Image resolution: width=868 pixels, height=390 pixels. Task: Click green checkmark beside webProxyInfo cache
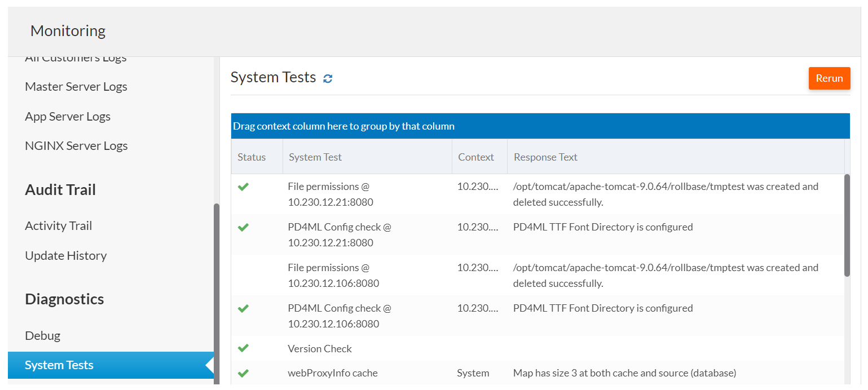(243, 373)
